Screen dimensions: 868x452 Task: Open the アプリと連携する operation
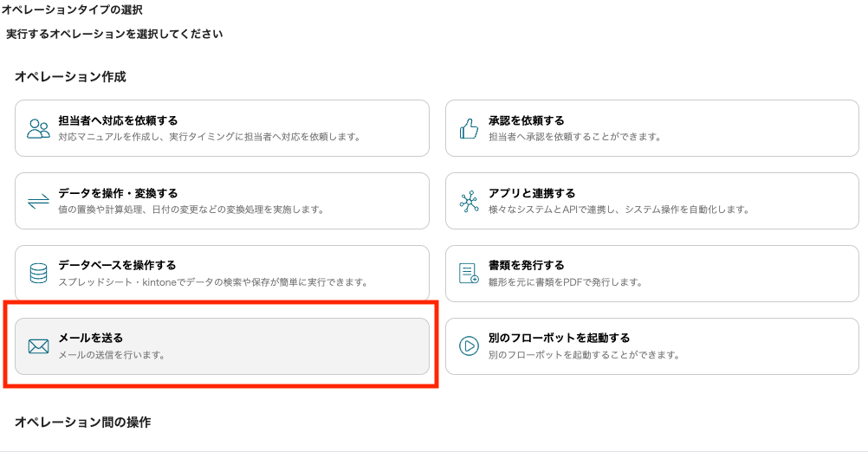tap(652, 201)
